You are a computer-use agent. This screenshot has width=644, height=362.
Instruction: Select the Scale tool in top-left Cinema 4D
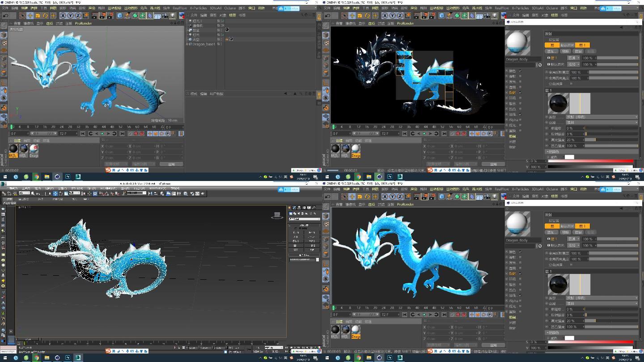(x=38, y=16)
